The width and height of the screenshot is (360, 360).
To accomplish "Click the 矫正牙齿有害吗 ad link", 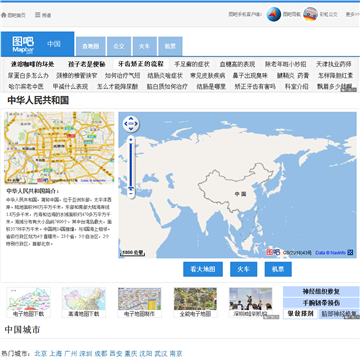I will coord(255,87).
